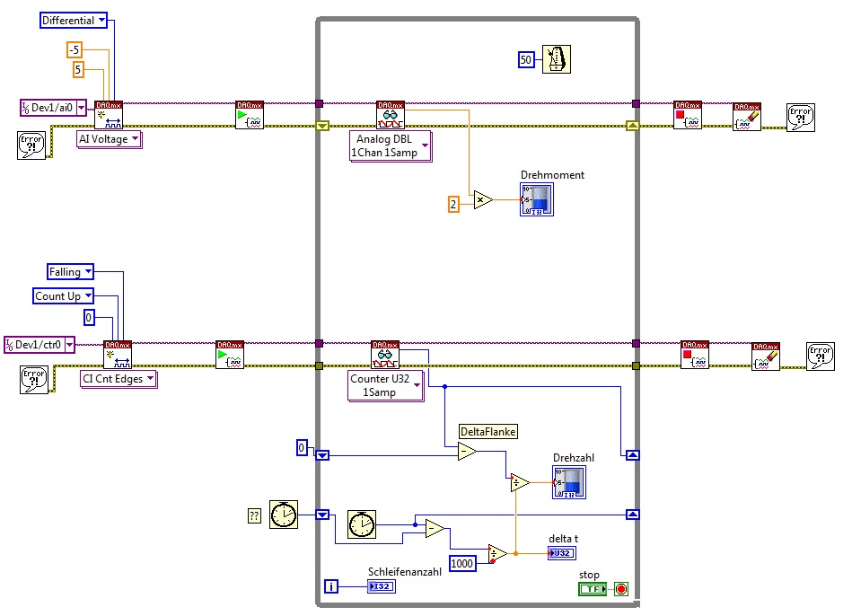Open the AI Voltage polymorphic selector
Screen dimensions: 852x616
[110, 139]
